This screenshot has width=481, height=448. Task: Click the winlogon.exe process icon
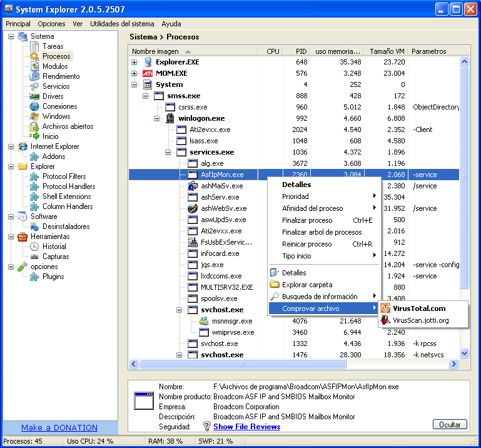170,118
